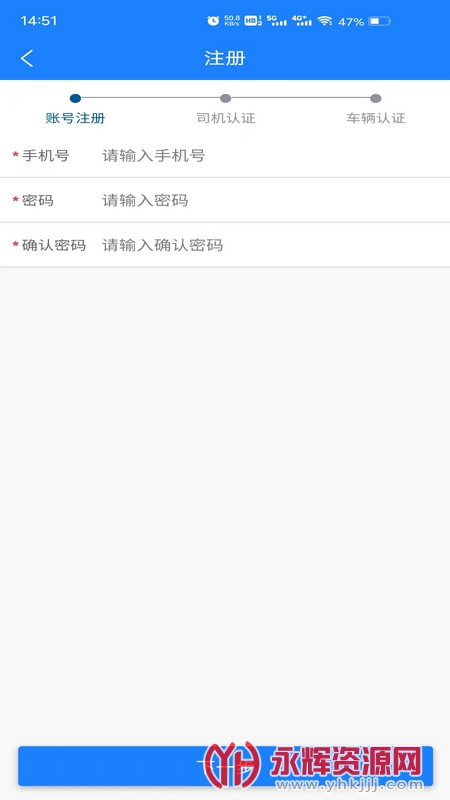The width and height of the screenshot is (450, 800).
Task: Open the 账号注册 step label
Action: [76, 118]
